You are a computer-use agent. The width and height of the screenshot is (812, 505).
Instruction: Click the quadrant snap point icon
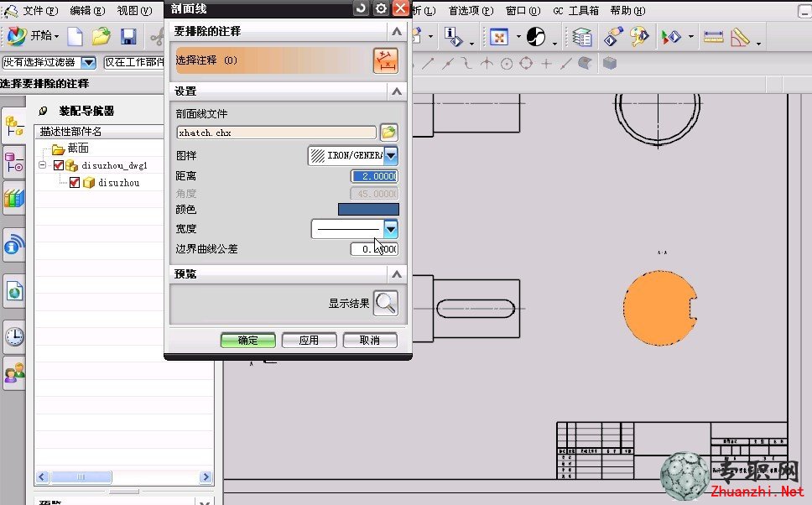click(x=526, y=64)
